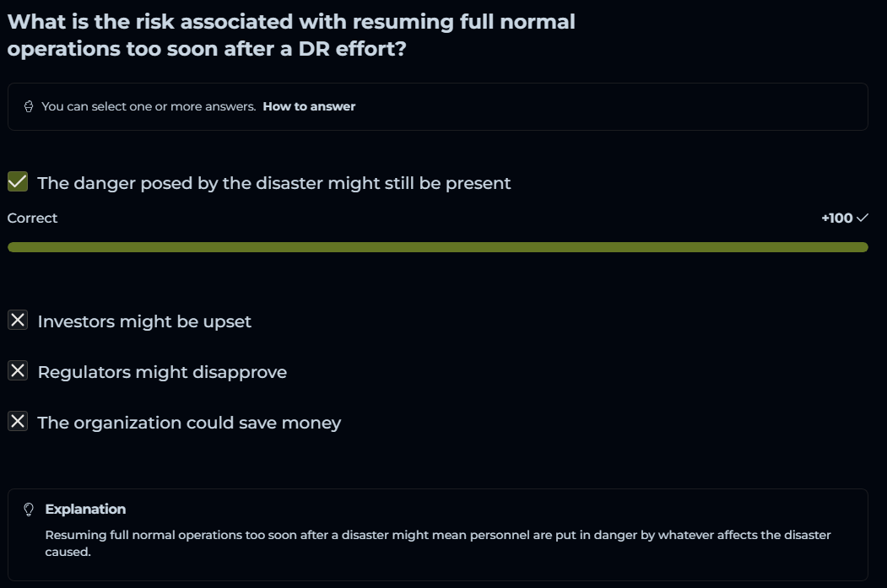Screen dimensions: 887x588
Task: Click the check mark icon beside +100
Action: [x=862, y=218]
